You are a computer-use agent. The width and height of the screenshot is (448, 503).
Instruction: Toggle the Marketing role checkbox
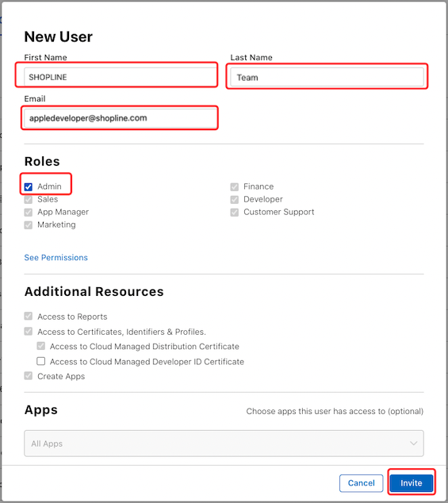pos(29,225)
